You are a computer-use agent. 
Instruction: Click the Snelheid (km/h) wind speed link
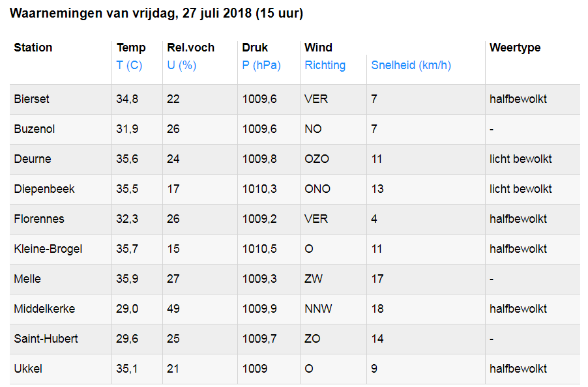click(x=411, y=65)
